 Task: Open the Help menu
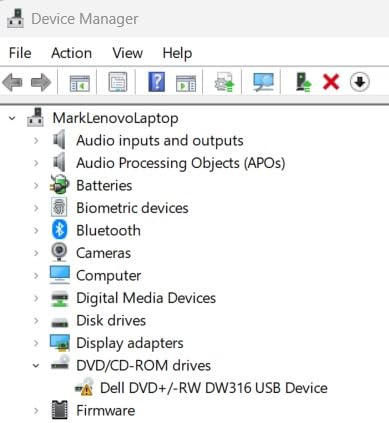tap(177, 54)
